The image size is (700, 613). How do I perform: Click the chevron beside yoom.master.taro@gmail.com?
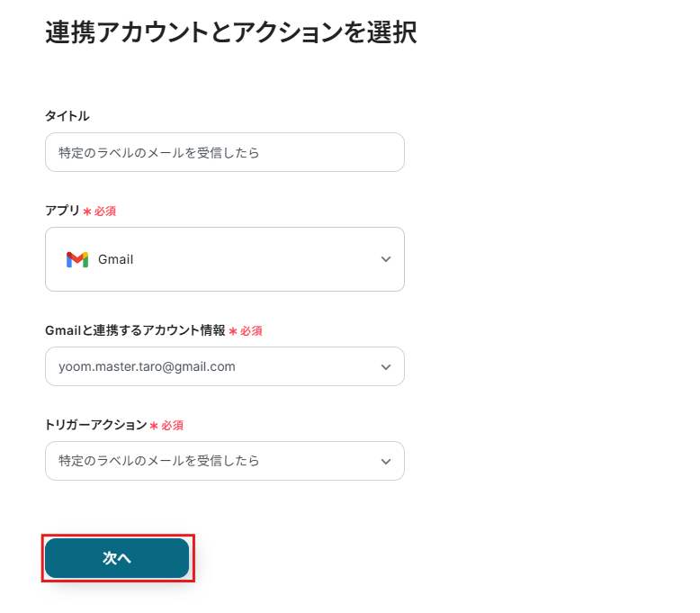[386, 367]
